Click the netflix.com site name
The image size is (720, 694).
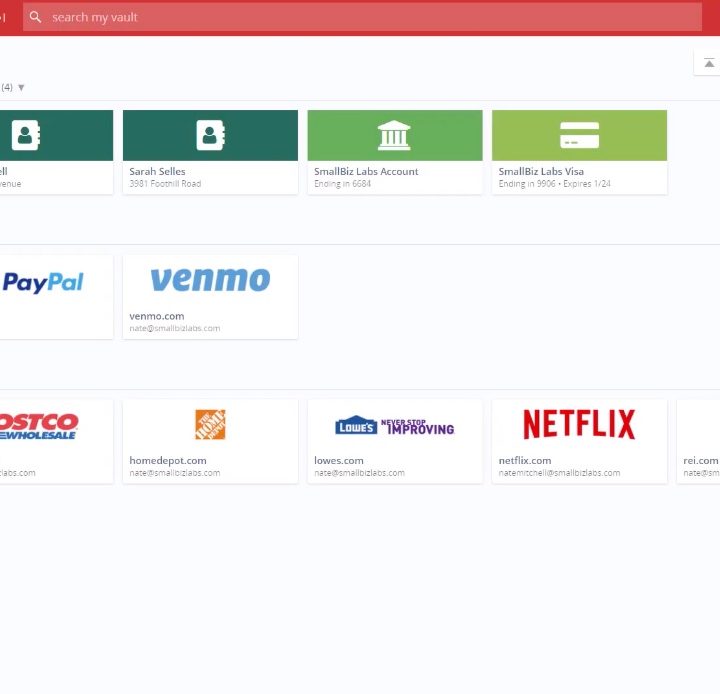tap(525, 460)
